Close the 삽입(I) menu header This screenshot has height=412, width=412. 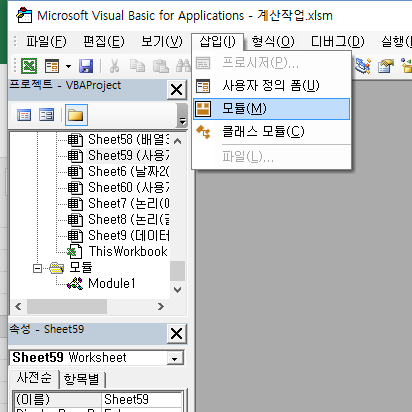[x=218, y=42]
